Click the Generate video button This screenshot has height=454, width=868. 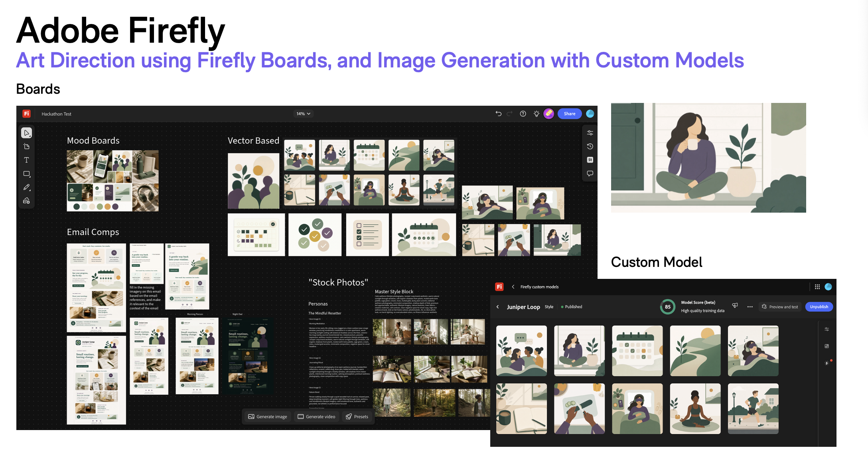click(x=317, y=416)
